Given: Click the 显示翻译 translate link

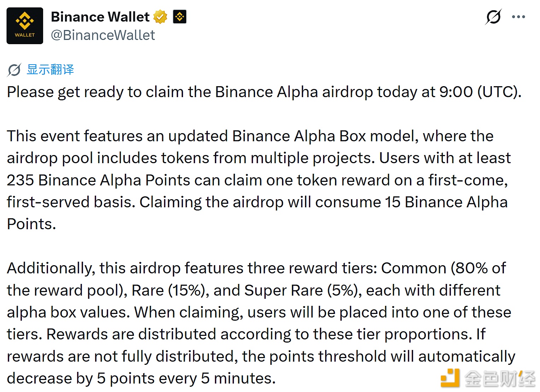Looking at the screenshot, I should 50,70.
